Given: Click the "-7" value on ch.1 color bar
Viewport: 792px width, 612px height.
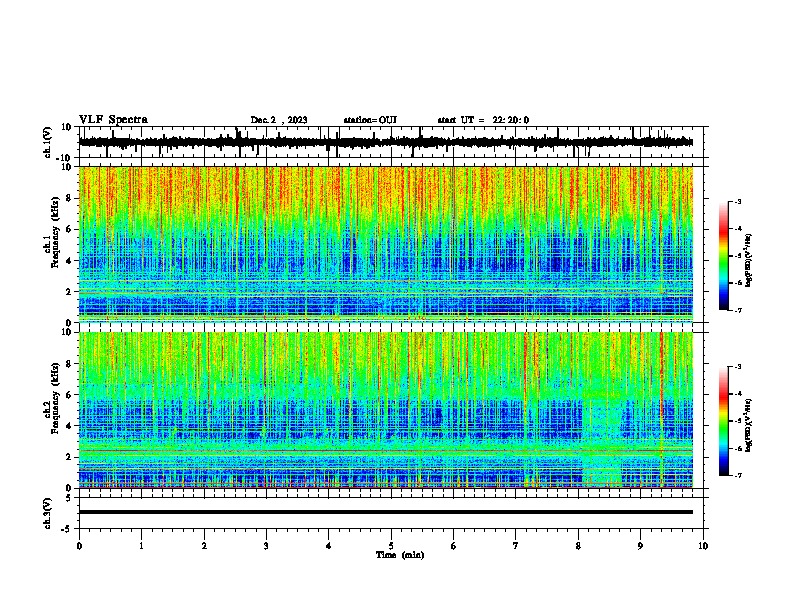Looking at the screenshot, I should pyautogui.click(x=737, y=310).
